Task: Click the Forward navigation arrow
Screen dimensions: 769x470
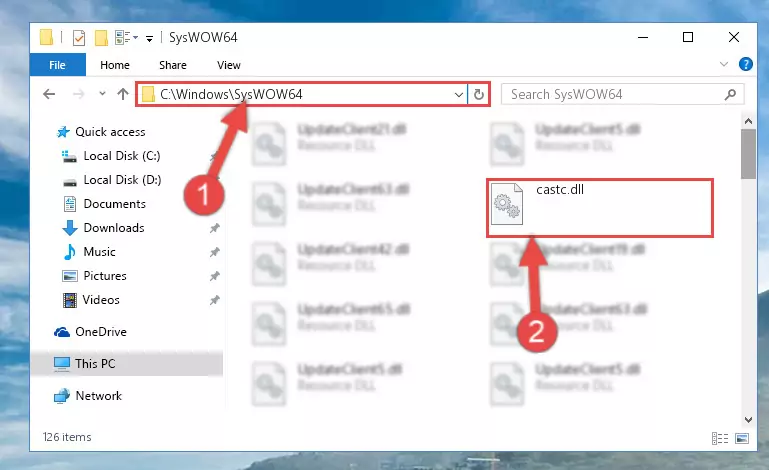Action: (x=78, y=94)
